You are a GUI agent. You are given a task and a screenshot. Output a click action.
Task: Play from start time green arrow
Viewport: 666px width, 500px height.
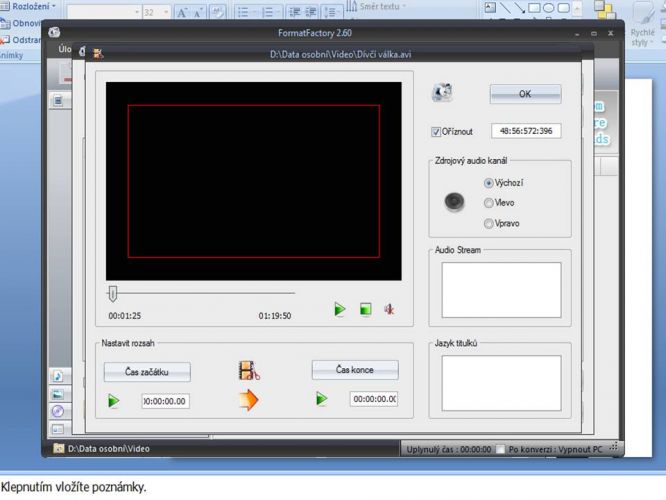pyautogui.click(x=113, y=401)
